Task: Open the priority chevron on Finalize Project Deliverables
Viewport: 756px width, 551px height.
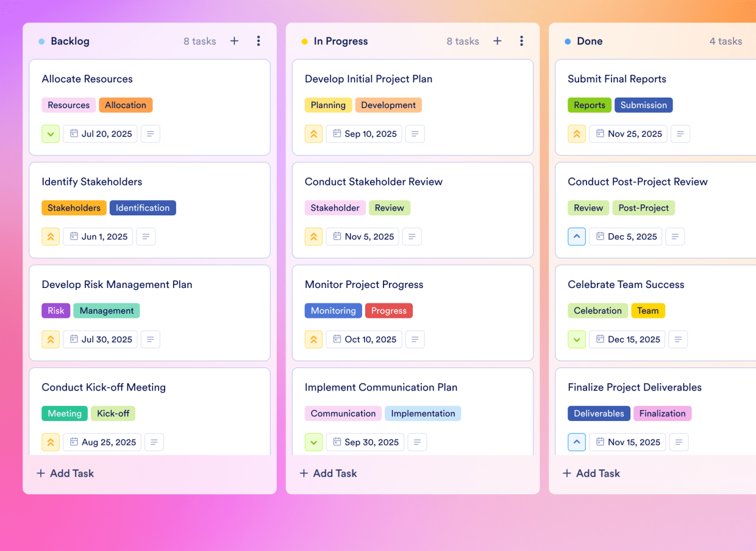Action: (x=577, y=442)
